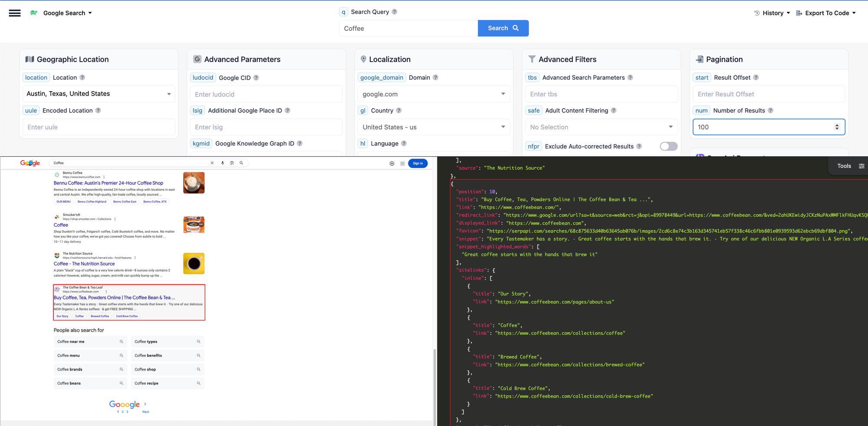
Task: Click the Location help icon
Action: 82,77
